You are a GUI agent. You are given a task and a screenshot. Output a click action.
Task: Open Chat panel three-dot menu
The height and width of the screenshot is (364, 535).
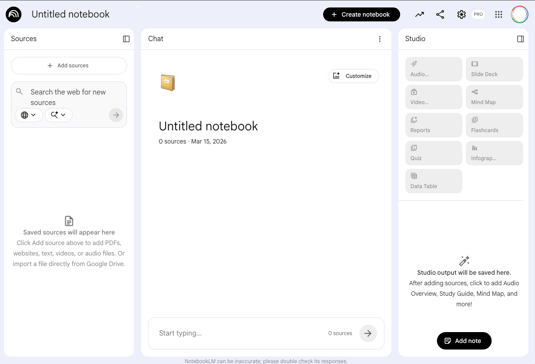379,39
